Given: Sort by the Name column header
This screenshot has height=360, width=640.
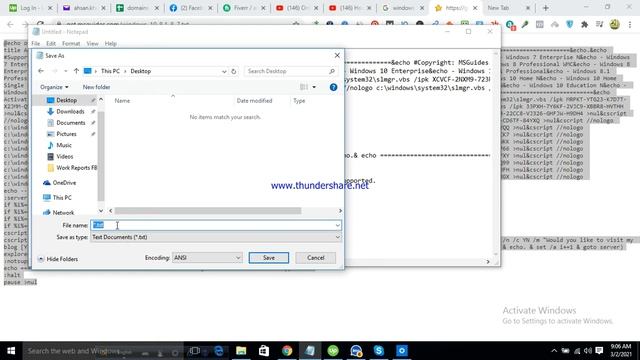Looking at the screenshot, I should pos(122,100).
